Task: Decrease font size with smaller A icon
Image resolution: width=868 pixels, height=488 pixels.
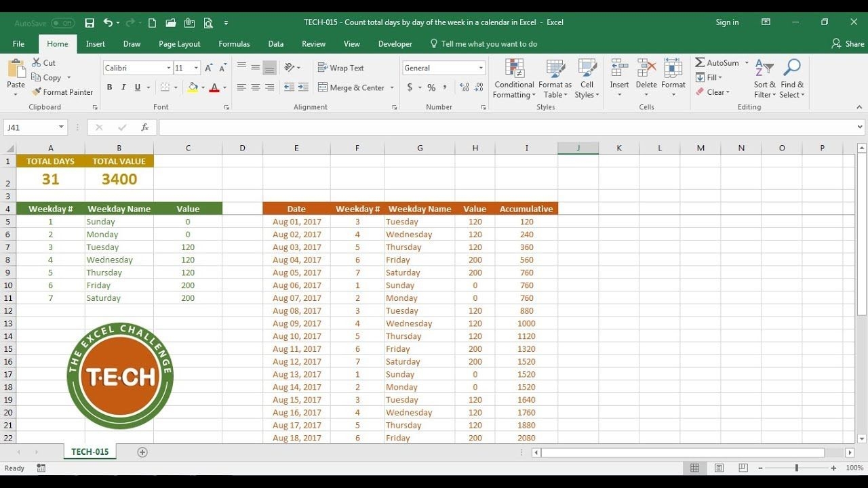Action: click(x=222, y=68)
